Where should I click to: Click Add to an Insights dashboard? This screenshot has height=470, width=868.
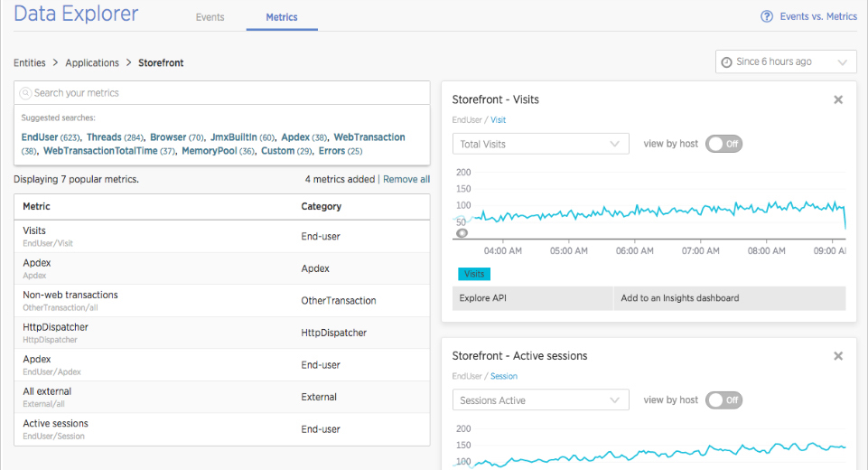pos(730,298)
